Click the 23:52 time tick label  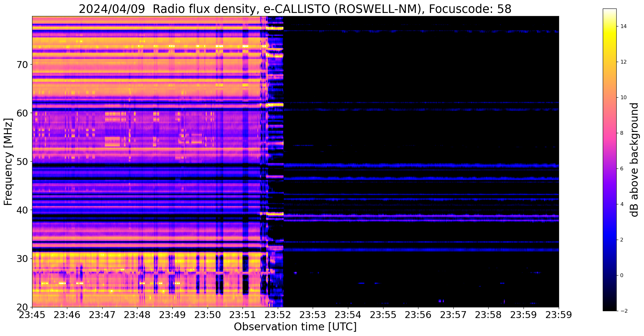pos(278,315)
